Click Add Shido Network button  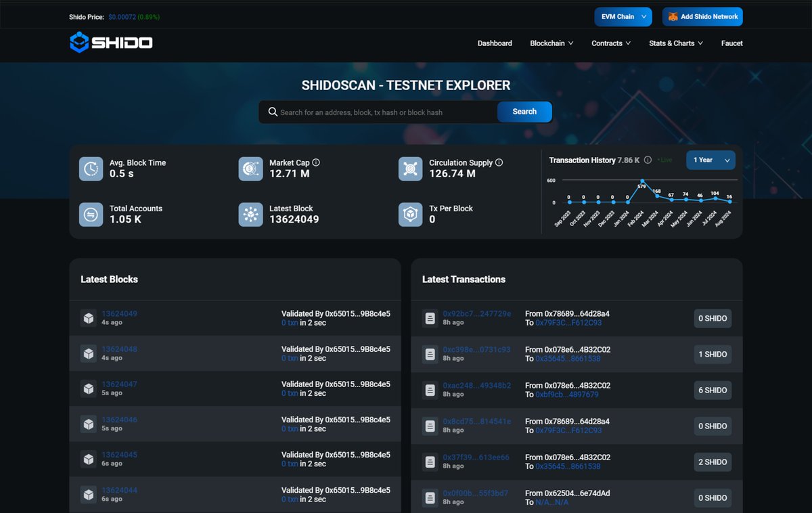click(x=702, y=17)
